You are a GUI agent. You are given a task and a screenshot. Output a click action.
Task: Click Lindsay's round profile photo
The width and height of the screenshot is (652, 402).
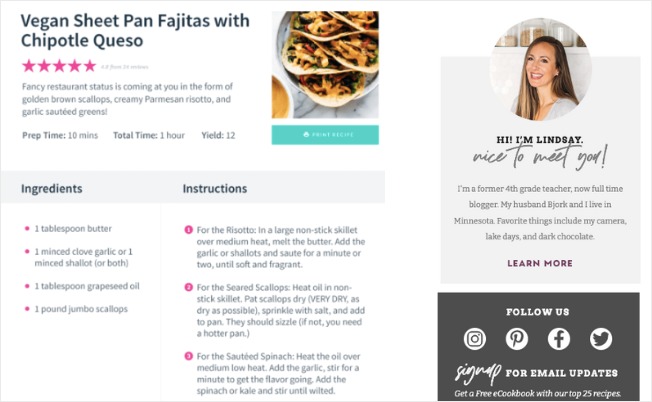point(540,68)
